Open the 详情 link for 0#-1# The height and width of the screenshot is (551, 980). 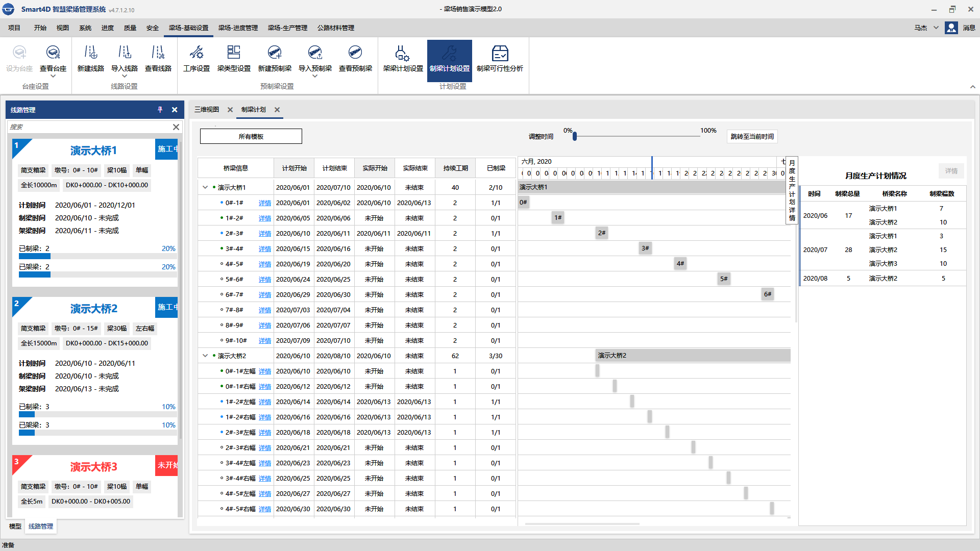tap(265, 203)
